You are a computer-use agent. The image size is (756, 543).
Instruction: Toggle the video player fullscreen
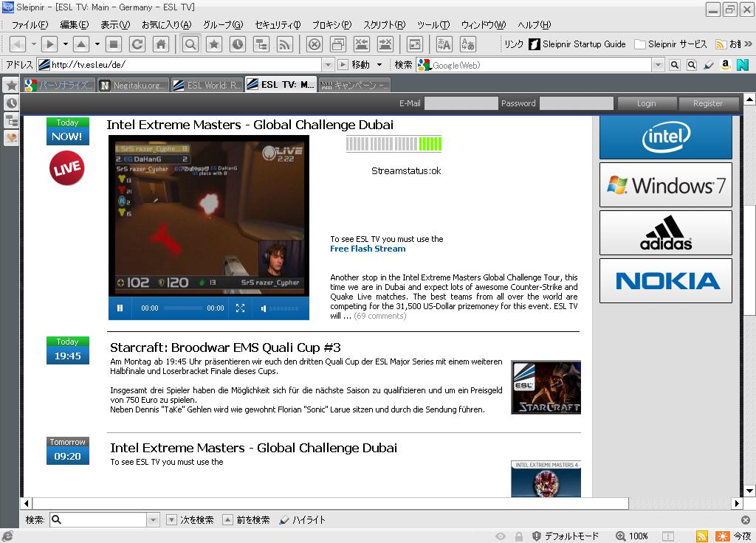click(240, 308)
